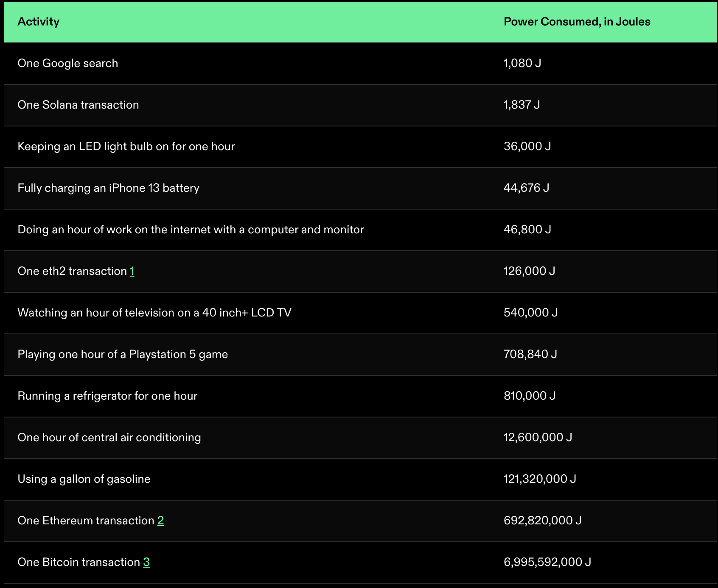Select the One Google search row label
The width and height of the screenshot is (718, 588).
pos(68,63)
